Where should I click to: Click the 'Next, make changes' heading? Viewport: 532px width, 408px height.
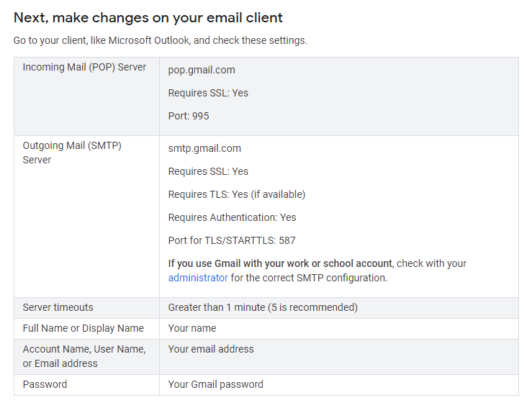(148, 17)
